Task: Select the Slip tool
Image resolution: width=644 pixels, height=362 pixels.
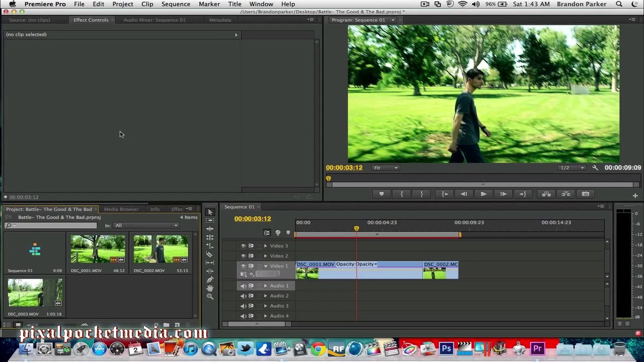Action: (x=210, y=262)
